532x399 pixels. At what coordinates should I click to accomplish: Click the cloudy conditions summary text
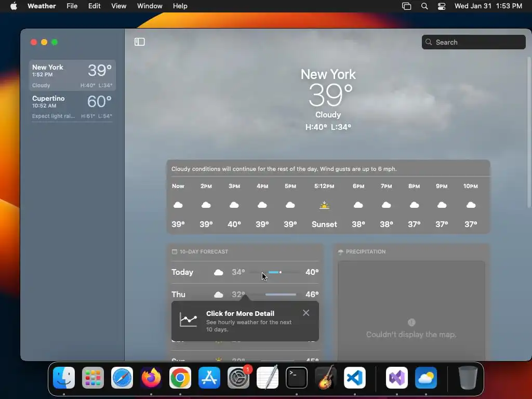284,169
